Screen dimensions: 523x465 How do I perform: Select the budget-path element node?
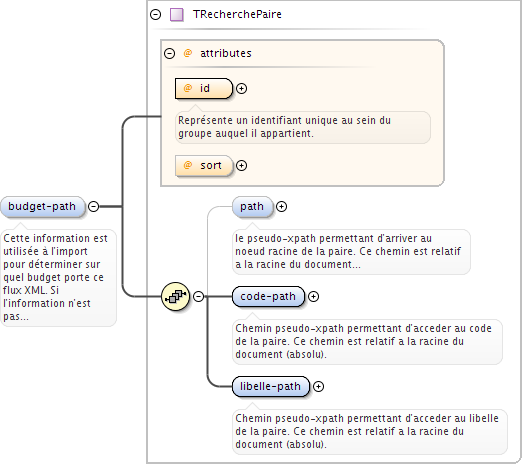42,206
